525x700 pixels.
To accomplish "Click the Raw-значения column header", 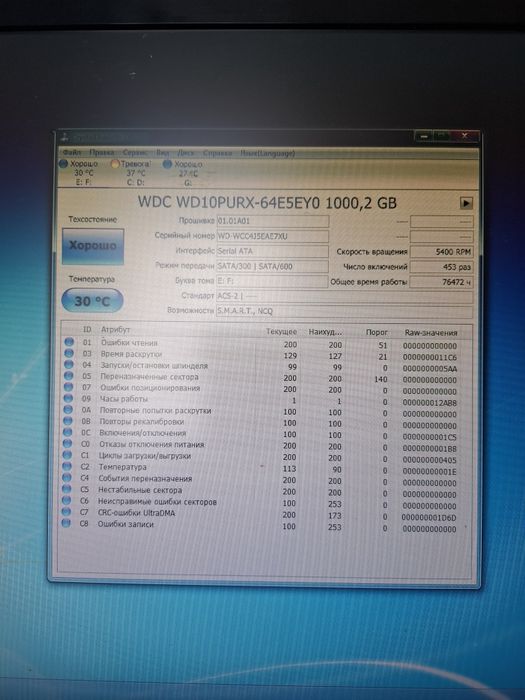I will click(431, 333).
